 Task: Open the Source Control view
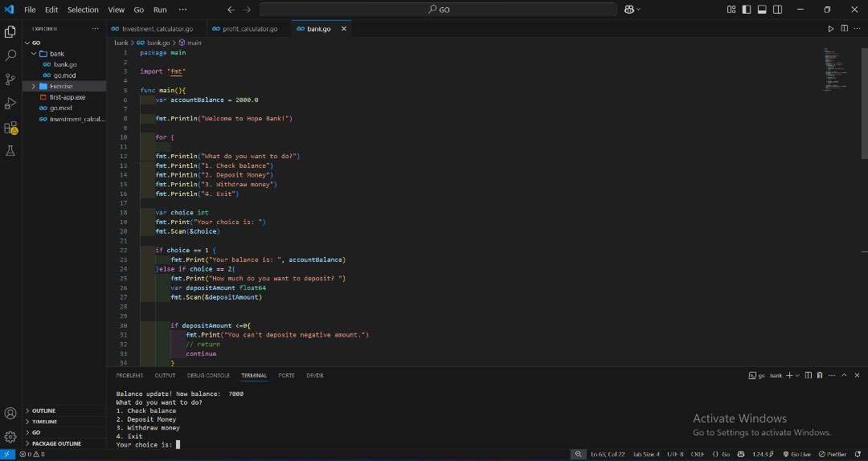pos(10,80)
